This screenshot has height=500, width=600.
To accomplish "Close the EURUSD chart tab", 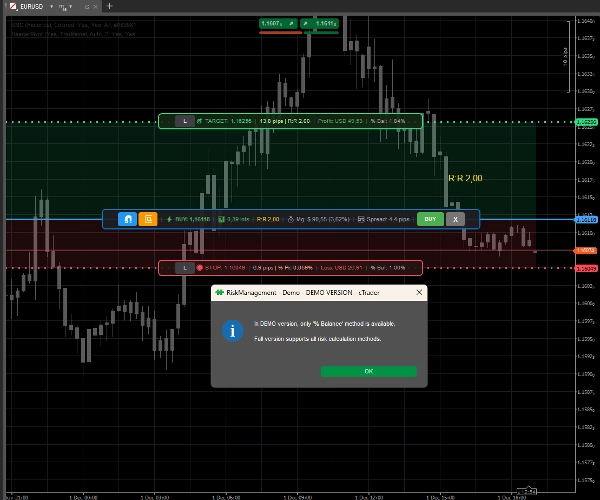I will click(x=95, y=7).
